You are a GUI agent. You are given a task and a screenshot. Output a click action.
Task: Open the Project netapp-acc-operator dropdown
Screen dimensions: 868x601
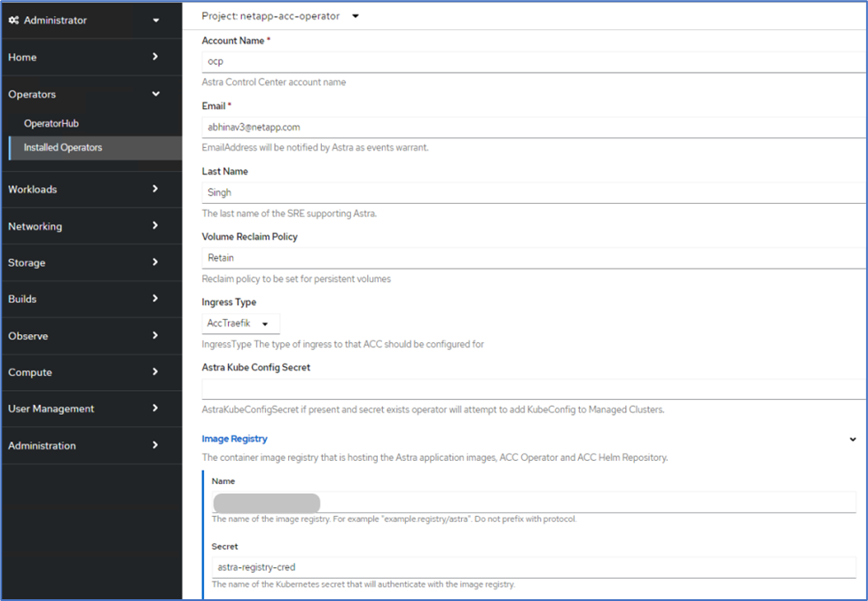click(x=356, y=16)
